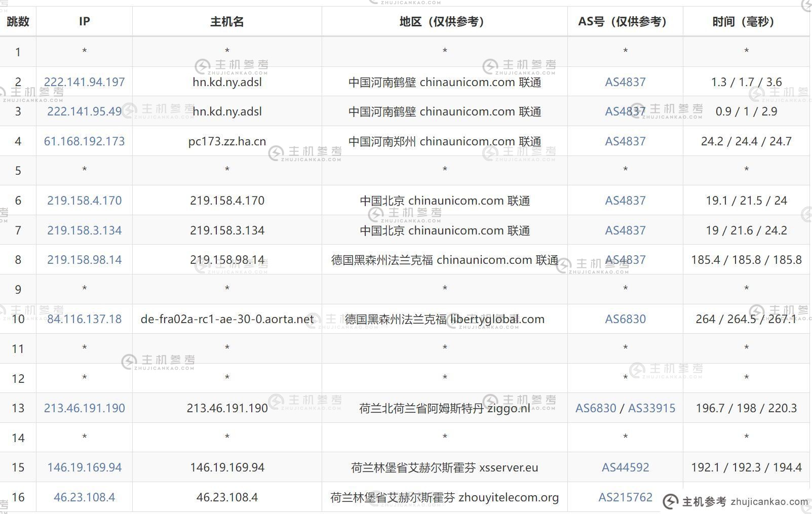
Task: Click hop number 1 cell
Action: [x=18, y=52]
